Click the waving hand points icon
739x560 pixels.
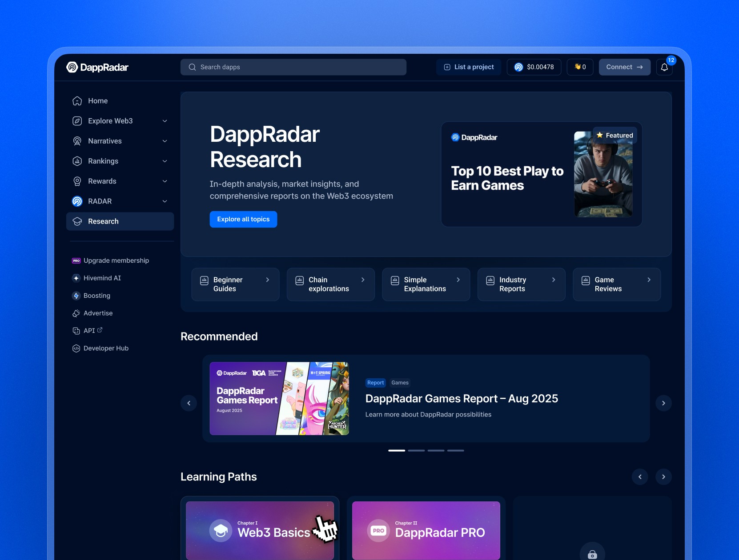[x=578, y=67]
